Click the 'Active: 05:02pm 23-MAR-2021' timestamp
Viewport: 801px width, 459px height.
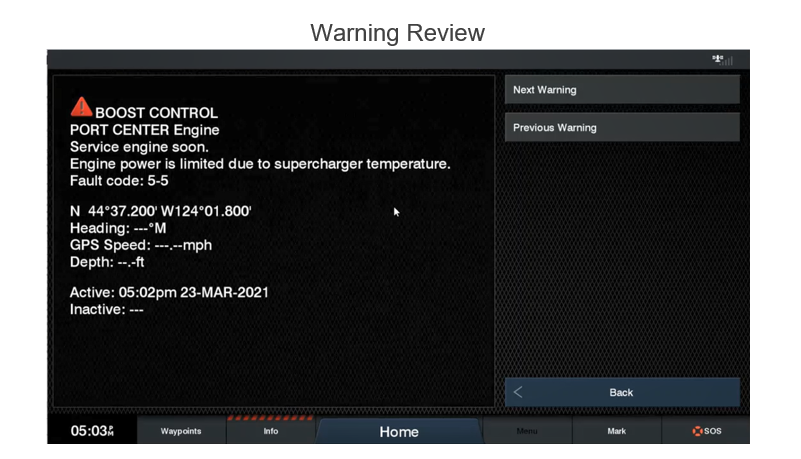(169, 292)
